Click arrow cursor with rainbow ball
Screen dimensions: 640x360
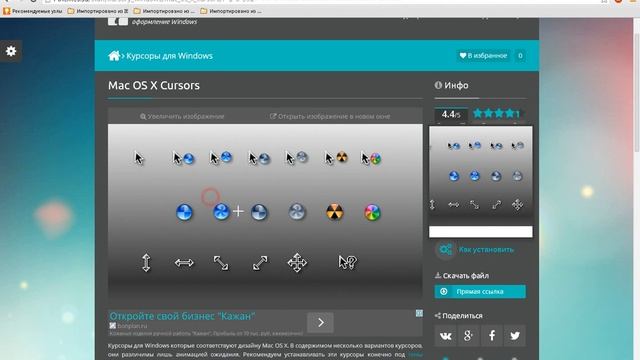(x=371, y=158)
